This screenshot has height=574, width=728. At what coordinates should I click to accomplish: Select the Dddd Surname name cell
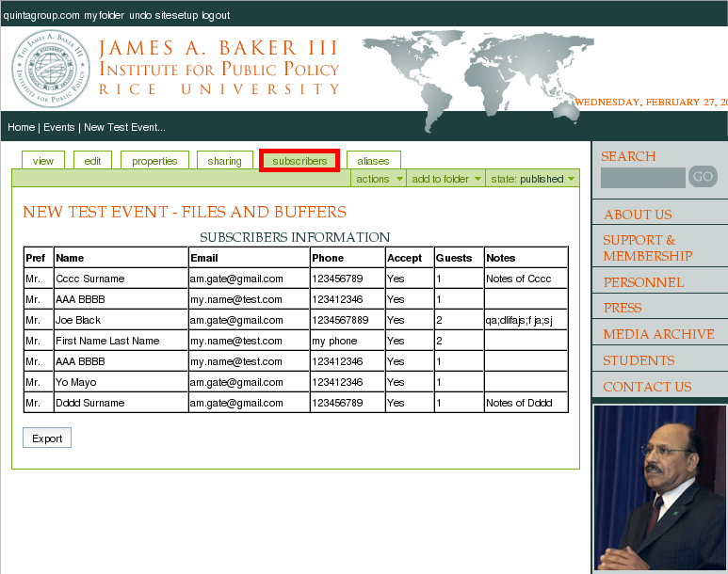click(x=121, y=403)
